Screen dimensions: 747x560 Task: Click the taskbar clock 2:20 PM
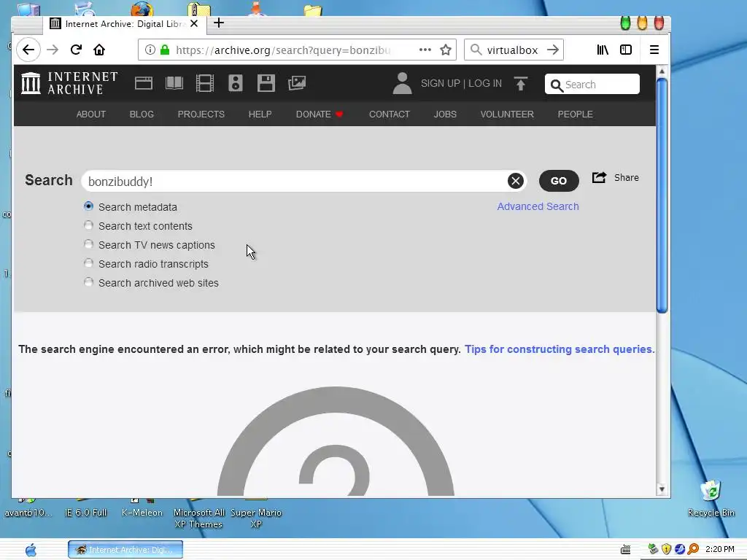click(x=719, y=549)
